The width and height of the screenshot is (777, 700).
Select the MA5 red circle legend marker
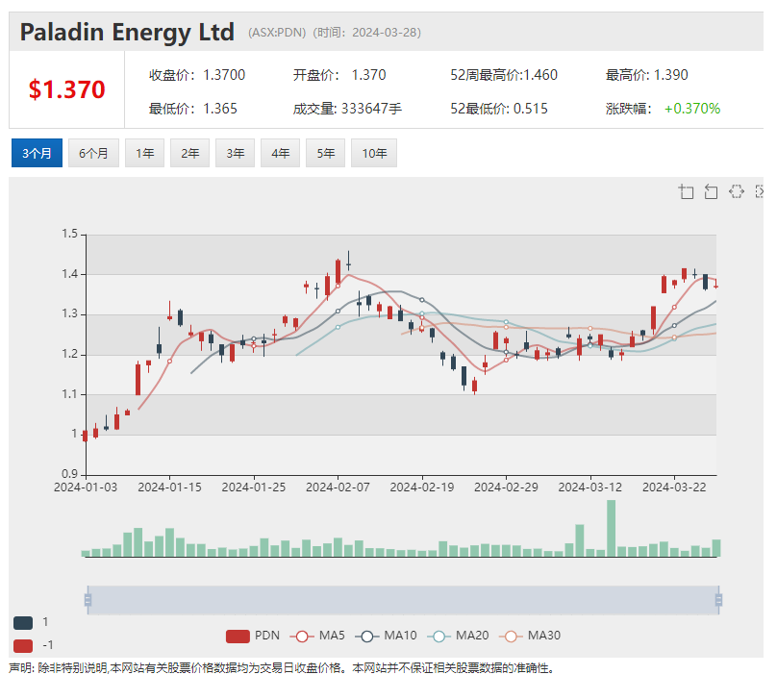(x=303, y=635)
